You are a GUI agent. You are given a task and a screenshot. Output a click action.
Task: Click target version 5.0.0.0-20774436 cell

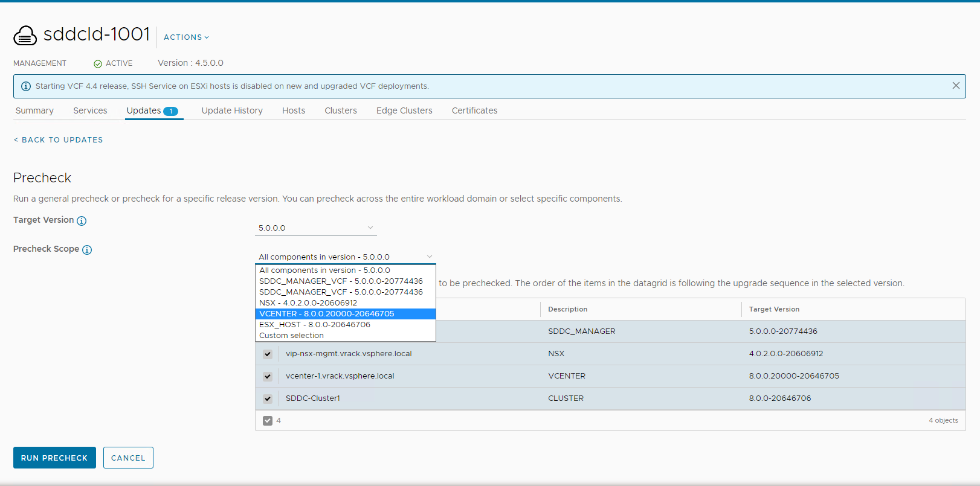783,331
